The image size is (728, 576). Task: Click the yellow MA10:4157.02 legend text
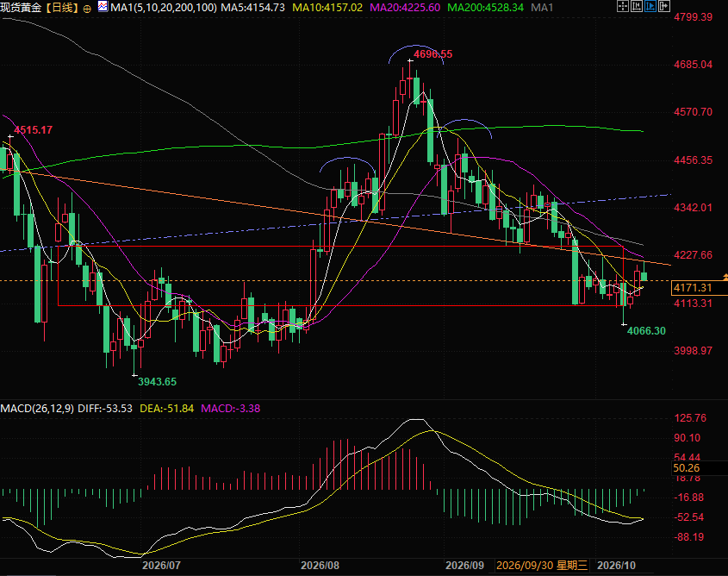[x=327, y=8]
